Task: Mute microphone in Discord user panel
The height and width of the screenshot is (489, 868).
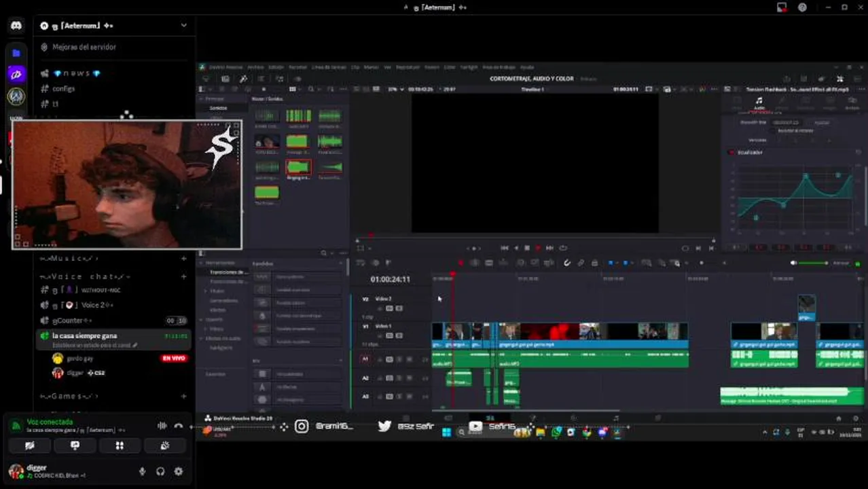Action: pos(142,471)
